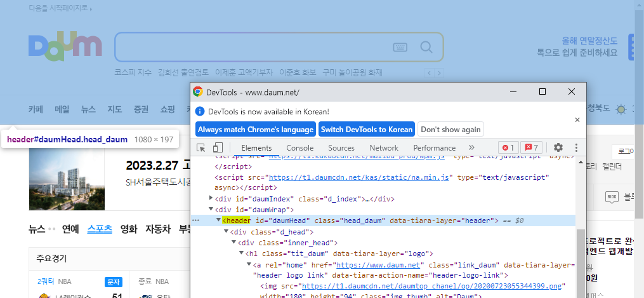The width and height of the screenshot is (644, 298).
Task: Toggle the device toolbar icon
Action: pyautogui.click(x=217, y=147)
